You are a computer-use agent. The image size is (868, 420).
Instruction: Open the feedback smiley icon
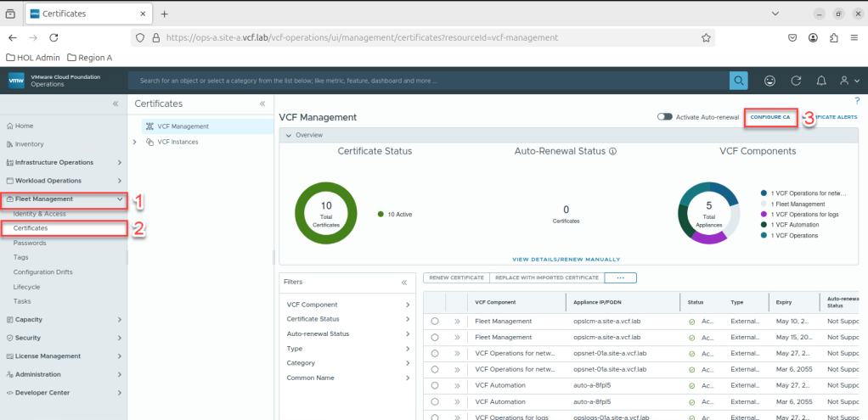tap(769, 81)
